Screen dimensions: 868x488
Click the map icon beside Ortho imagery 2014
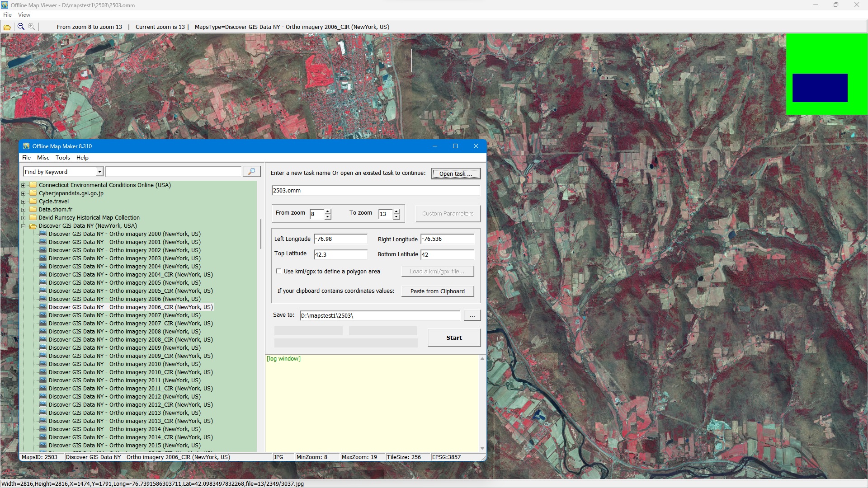[43, 429]
